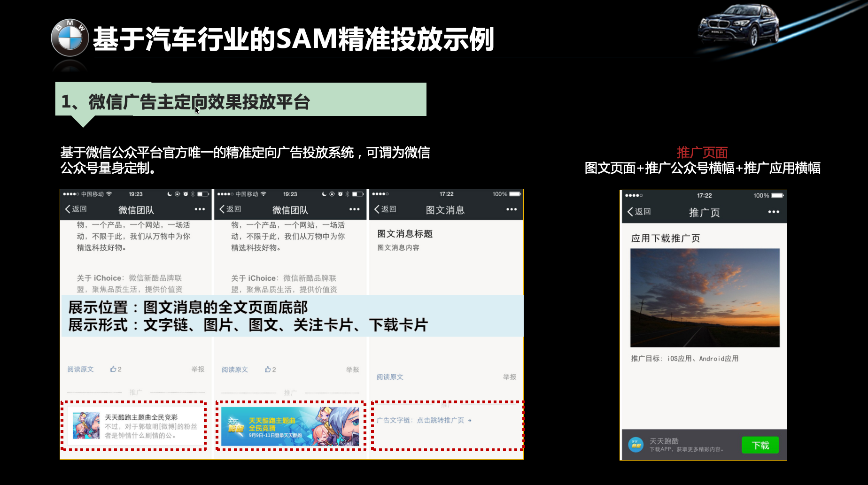
Task: Click the 天天跑酷 app icon in download bar
Action: 636,445
